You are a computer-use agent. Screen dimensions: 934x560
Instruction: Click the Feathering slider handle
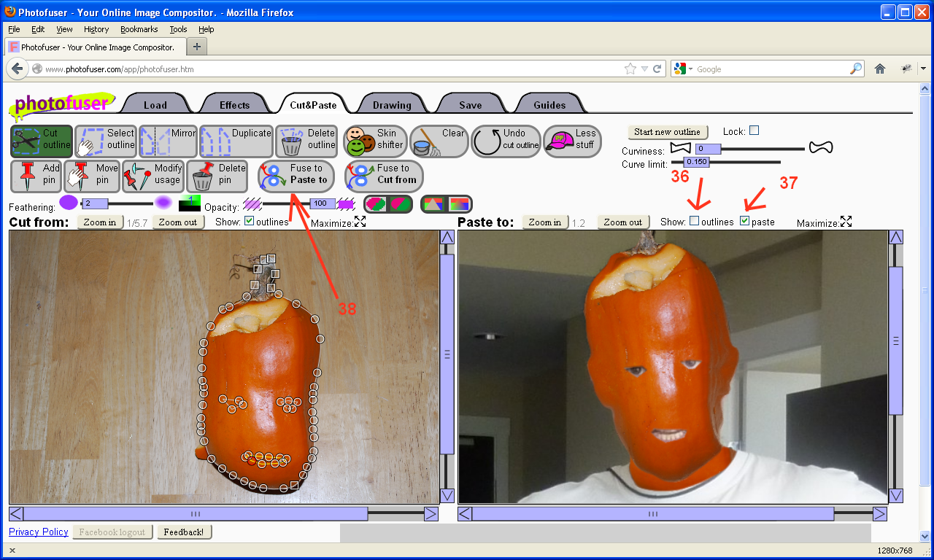click(95, 203)
